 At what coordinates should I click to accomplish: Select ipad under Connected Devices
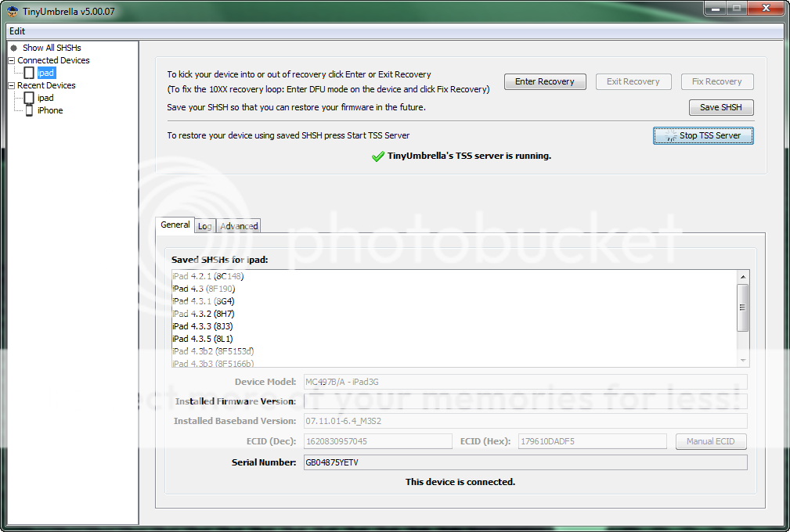click(45, 73)
